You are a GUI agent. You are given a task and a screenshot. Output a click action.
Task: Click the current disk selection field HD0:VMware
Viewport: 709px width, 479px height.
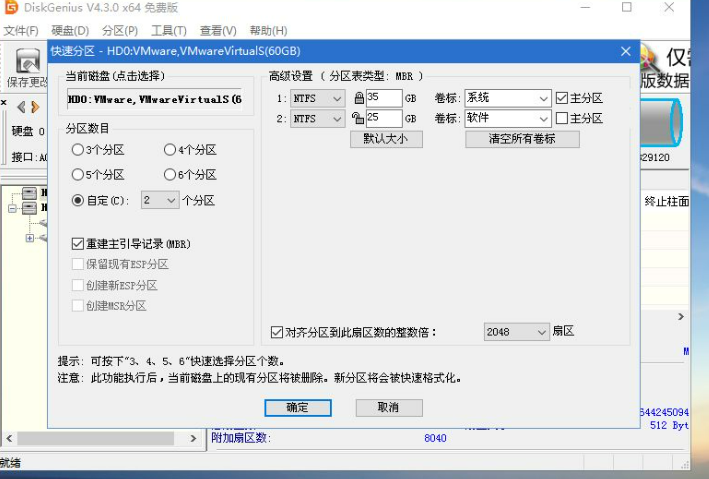point(155,99)
